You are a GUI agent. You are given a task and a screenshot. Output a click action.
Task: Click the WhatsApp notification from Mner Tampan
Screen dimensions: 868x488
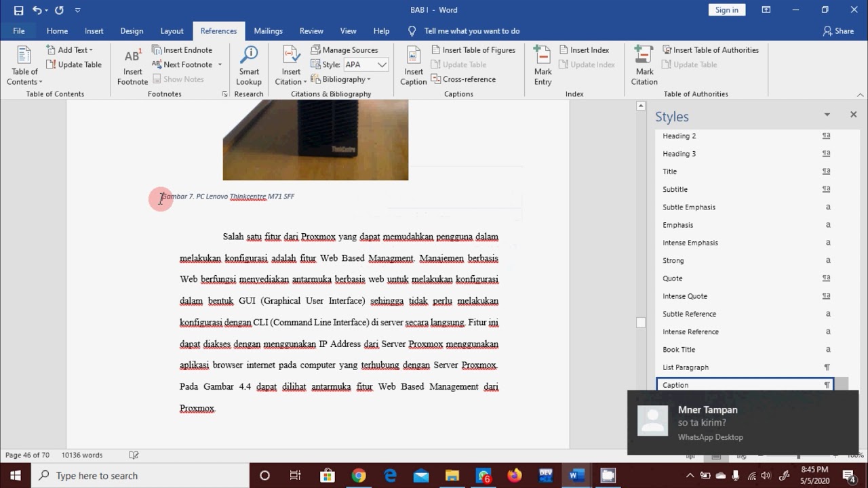[x=743, y=422]
